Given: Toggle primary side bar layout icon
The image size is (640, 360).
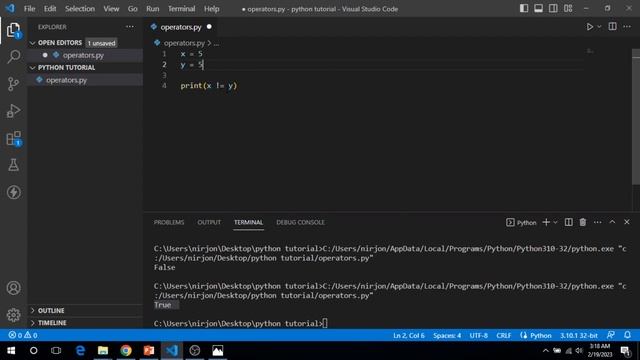Looking at the screenshot, I should pyautogui.click(x=524, y=8).
